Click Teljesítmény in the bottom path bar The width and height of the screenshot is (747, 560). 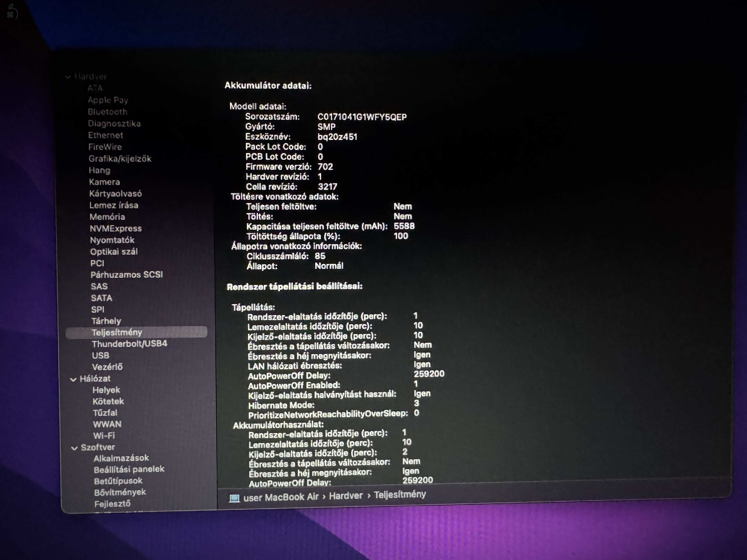(x=399, y=495)
